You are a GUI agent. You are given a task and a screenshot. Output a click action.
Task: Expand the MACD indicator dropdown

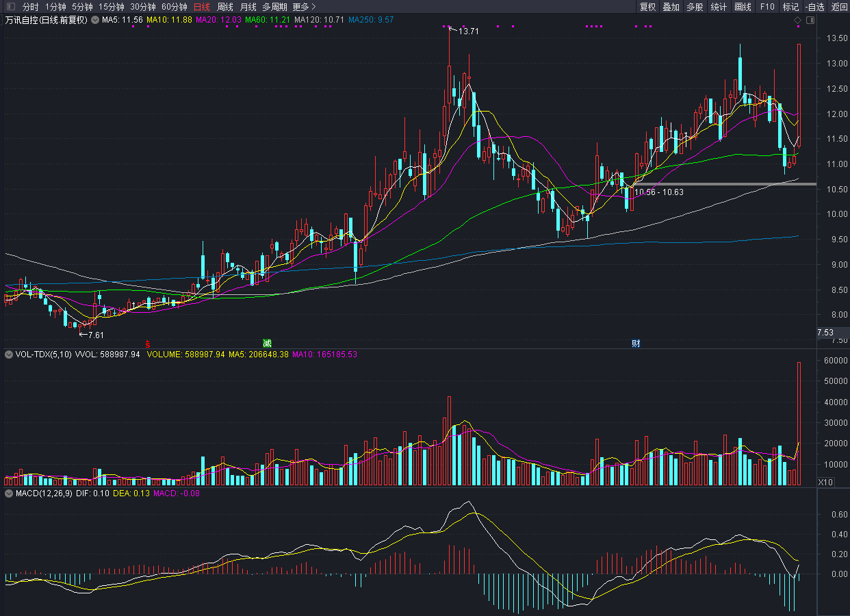coord(9,493)
